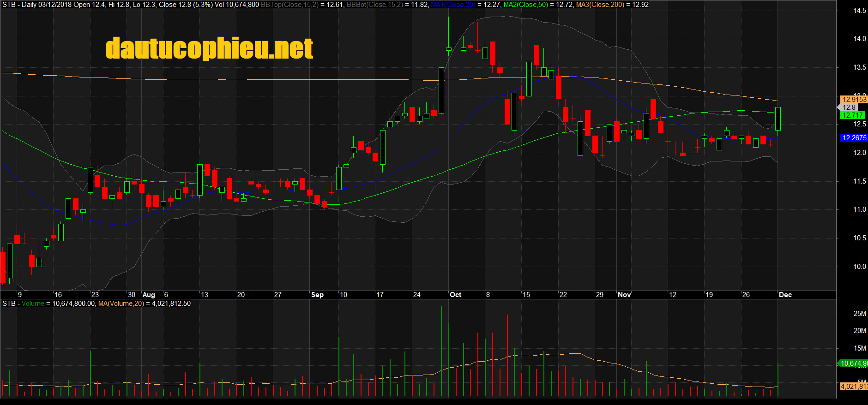The width and height of the screenshot is (868, 405).
Task: Click the green 10,674,8 volume value tag
Action: (853, 363)
